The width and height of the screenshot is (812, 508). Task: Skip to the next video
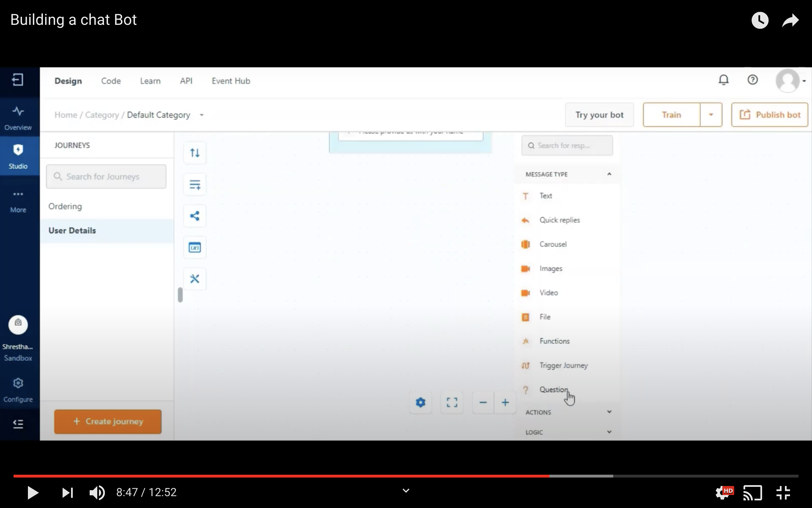click(67, 493)
